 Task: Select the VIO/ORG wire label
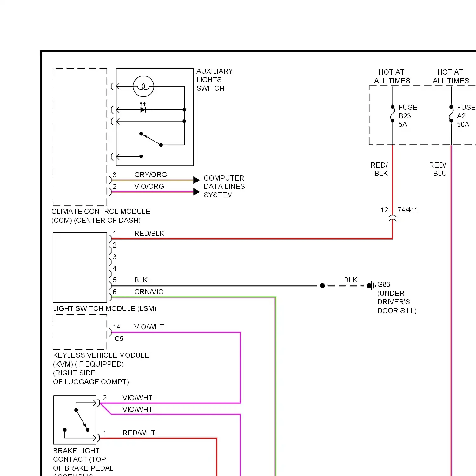149,186
